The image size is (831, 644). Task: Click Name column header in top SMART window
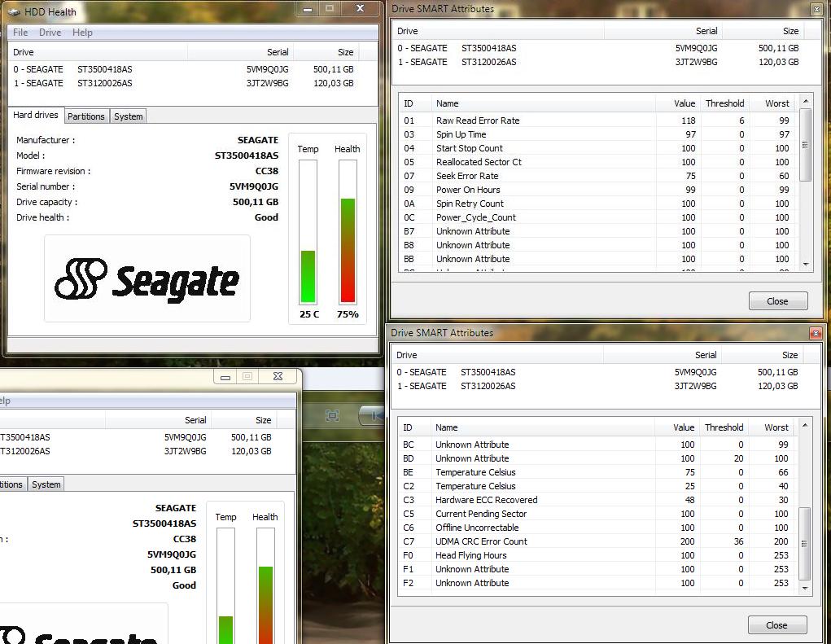pos(544,103)
